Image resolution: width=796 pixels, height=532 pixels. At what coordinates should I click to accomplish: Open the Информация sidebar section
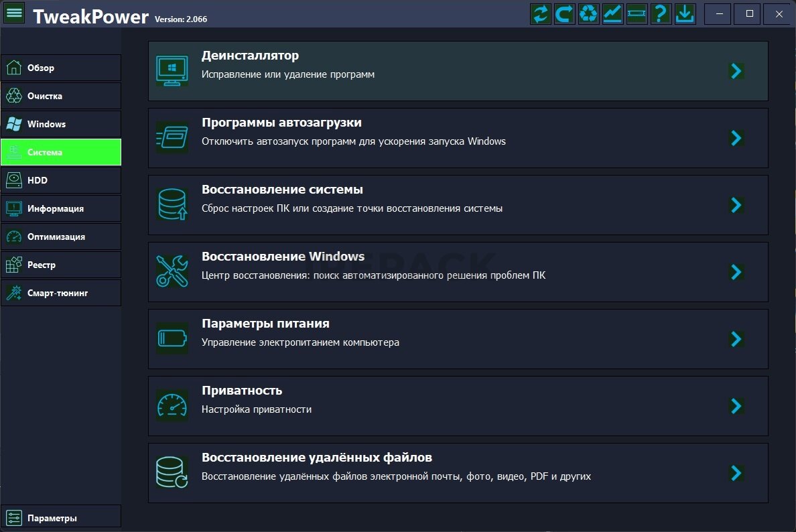[x=61, y=208]
